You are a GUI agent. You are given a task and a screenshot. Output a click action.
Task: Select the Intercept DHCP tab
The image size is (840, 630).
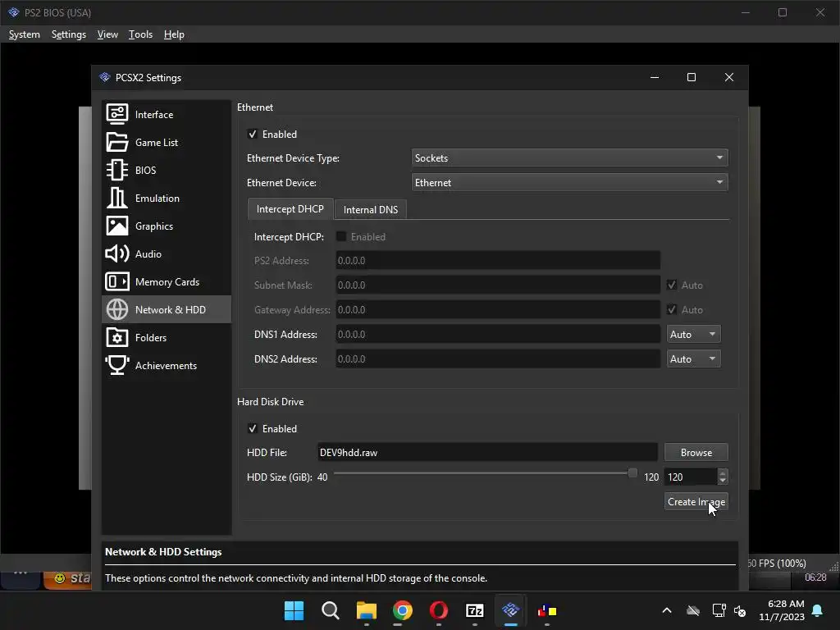[290, 209]
